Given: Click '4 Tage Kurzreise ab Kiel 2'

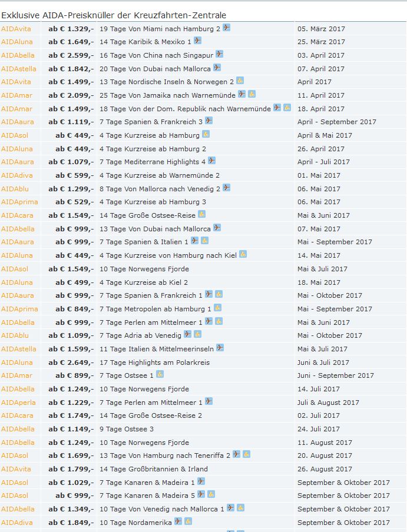Looking at the screenshot, I should tap(144, 282).
